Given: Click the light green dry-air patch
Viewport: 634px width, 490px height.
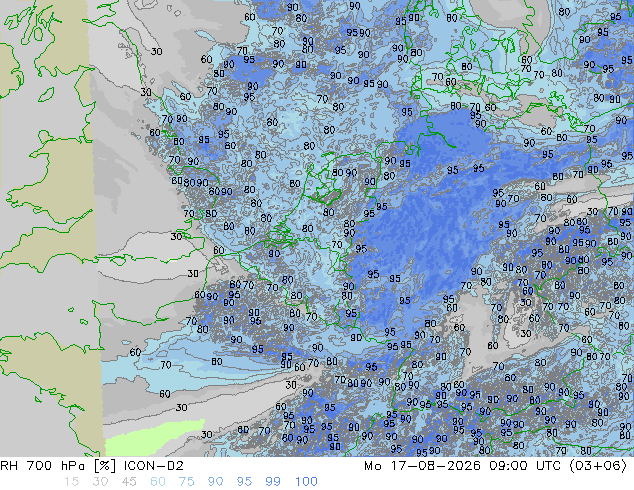Looking at the screenshot, I should (154, 437).
